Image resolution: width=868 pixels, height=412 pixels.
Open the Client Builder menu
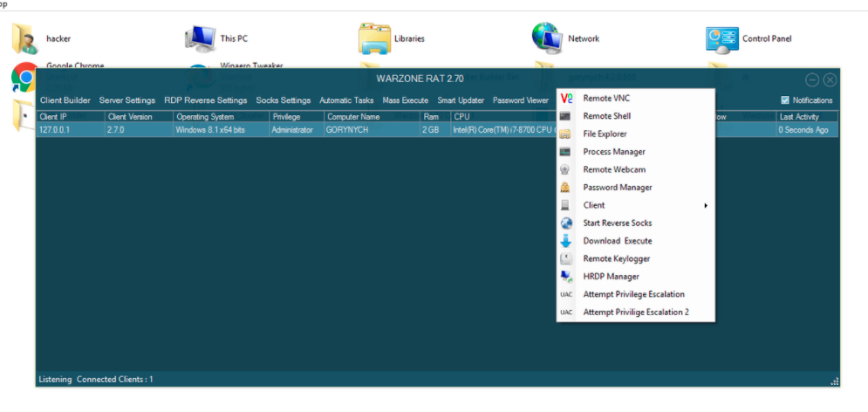[x=65, y=100]
